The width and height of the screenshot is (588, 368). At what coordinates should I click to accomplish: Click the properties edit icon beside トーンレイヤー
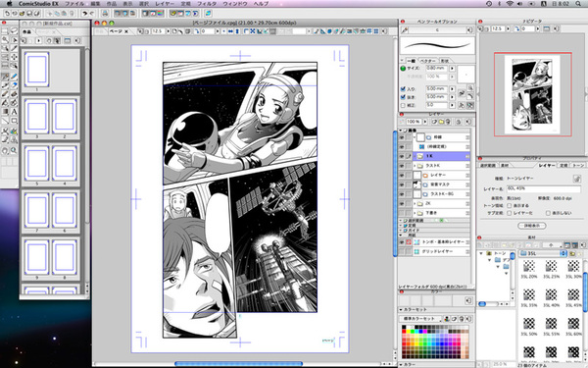pyautogui.click(x=576, y=179)
